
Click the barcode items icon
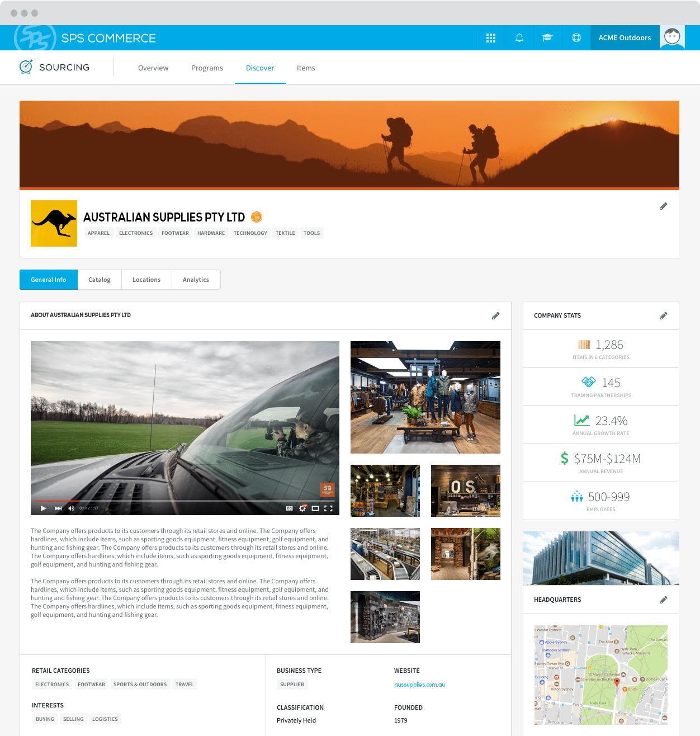pos(584,345)
